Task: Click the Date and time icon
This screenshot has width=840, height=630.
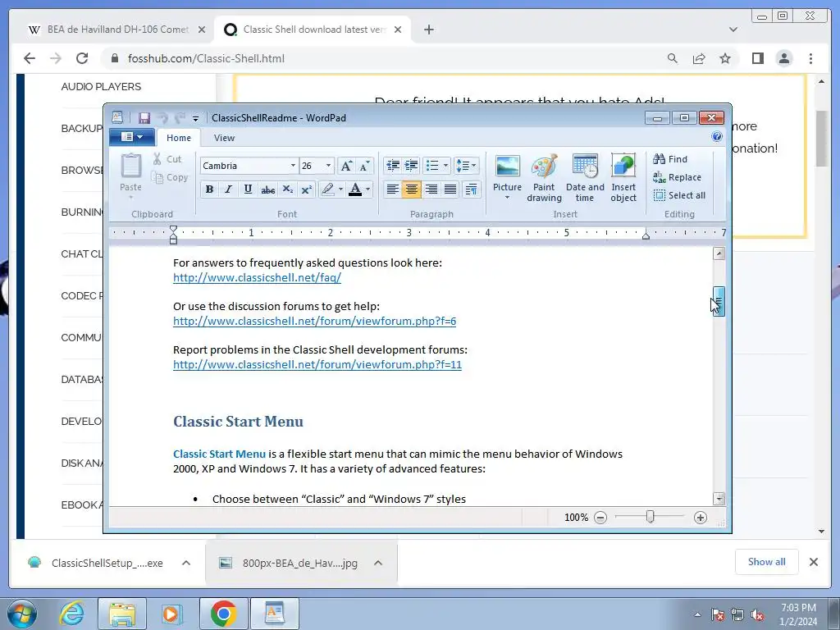Action: point(584,178)
